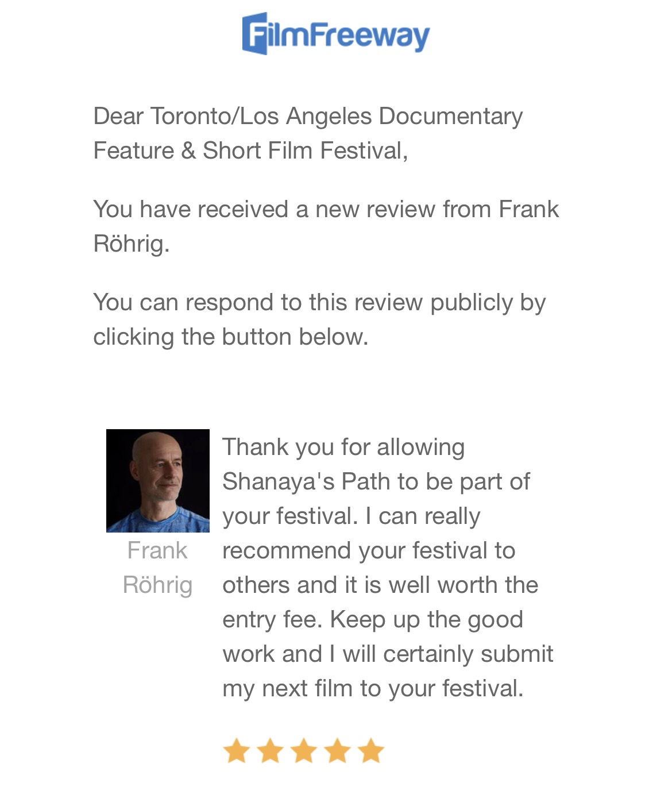Click the 'Feature & Short Film Festival,' line
Screen dimensions: 672x802
click(x=250, y=151)
